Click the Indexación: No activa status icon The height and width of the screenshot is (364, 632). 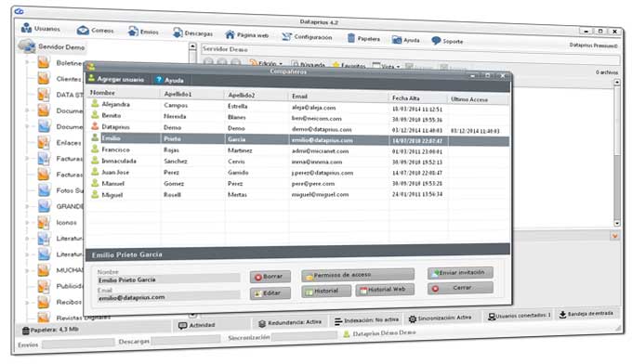click(338, 321)
